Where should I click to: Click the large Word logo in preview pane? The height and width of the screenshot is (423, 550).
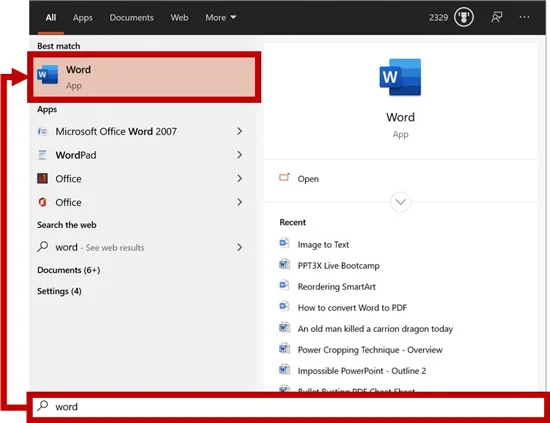click(x=400, y=77)
